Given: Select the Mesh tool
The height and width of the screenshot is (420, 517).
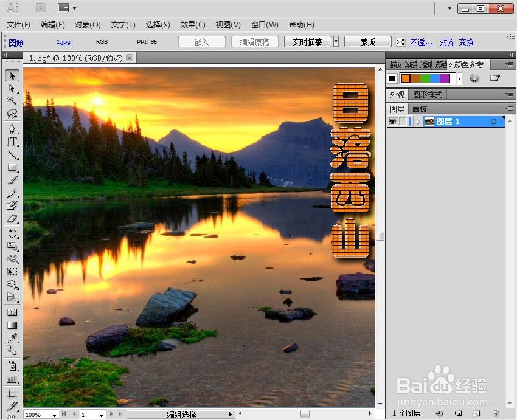Looking at the screenshot, I should tap(12, 312).
